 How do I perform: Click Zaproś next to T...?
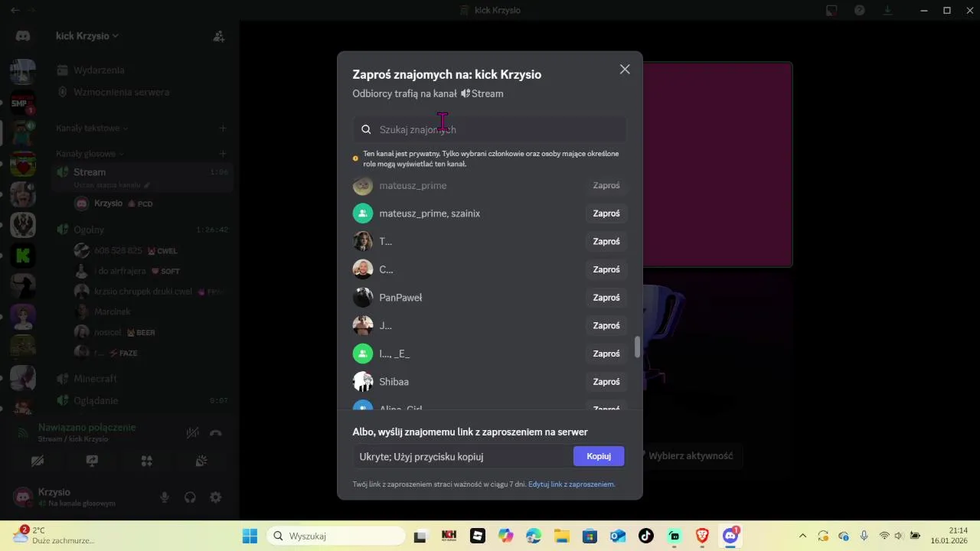606,242
